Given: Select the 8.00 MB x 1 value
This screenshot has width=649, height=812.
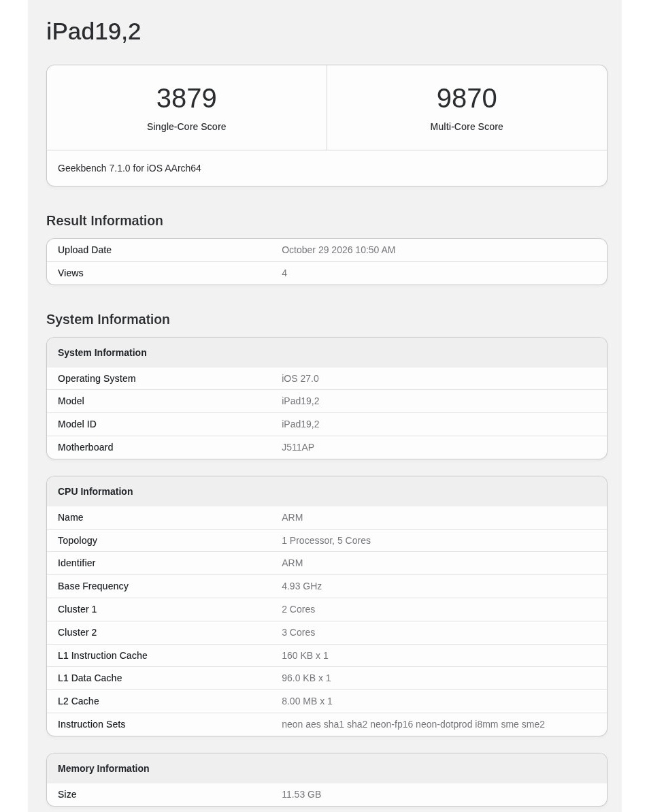Looking at the screenshot, I should pos(307,701).
